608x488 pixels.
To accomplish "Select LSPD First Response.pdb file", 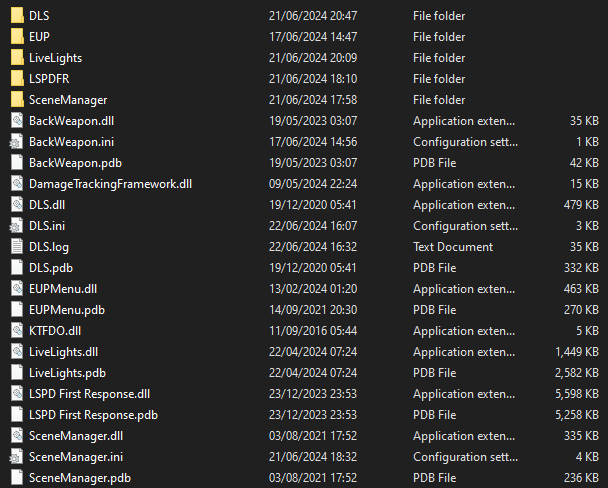I will tap(93, 415).
